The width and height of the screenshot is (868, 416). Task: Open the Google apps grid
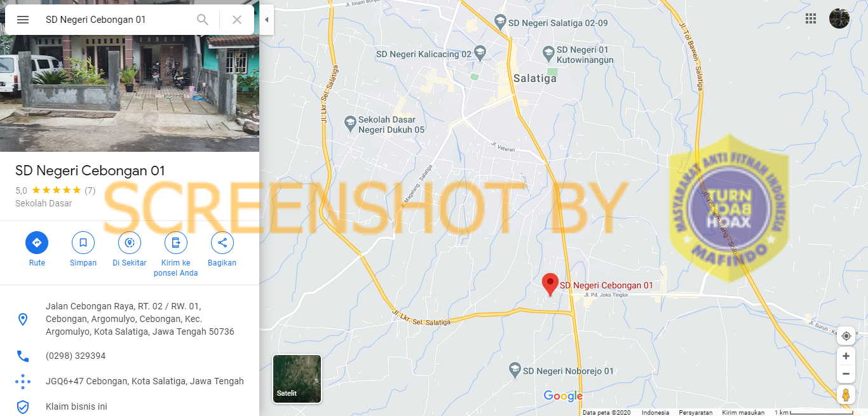coord(811,18)
